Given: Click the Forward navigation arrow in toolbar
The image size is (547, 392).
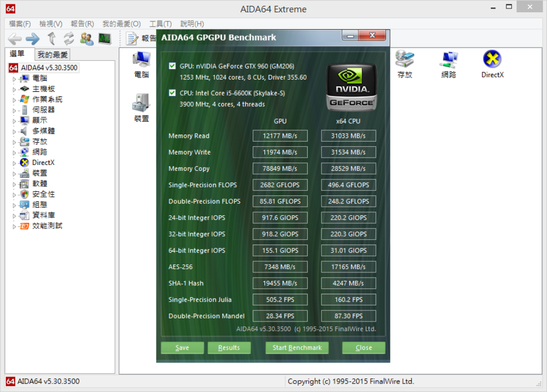Looking at the screenshot, I should pos(33,38).
